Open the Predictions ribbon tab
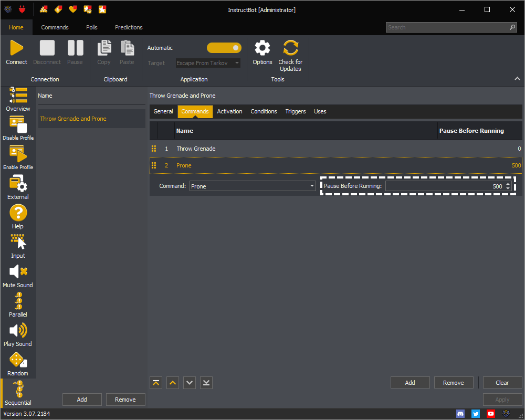525x420 pixels. (x=129, y=27)
